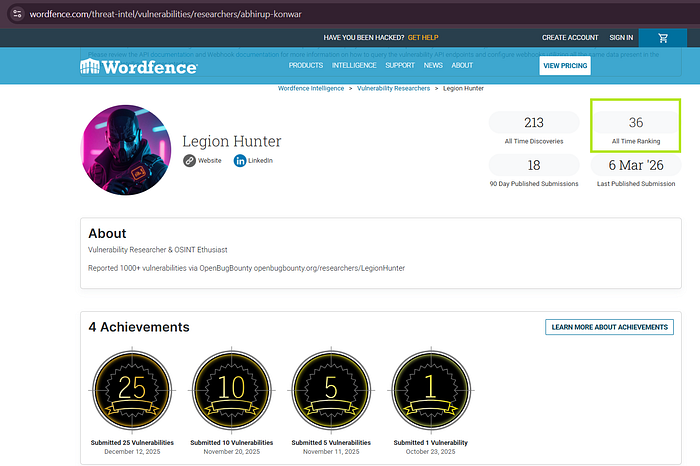The height and width of the screenshot is (466, 700).
Task: Click the VIEW PRICING button
Action: (565, 66)
